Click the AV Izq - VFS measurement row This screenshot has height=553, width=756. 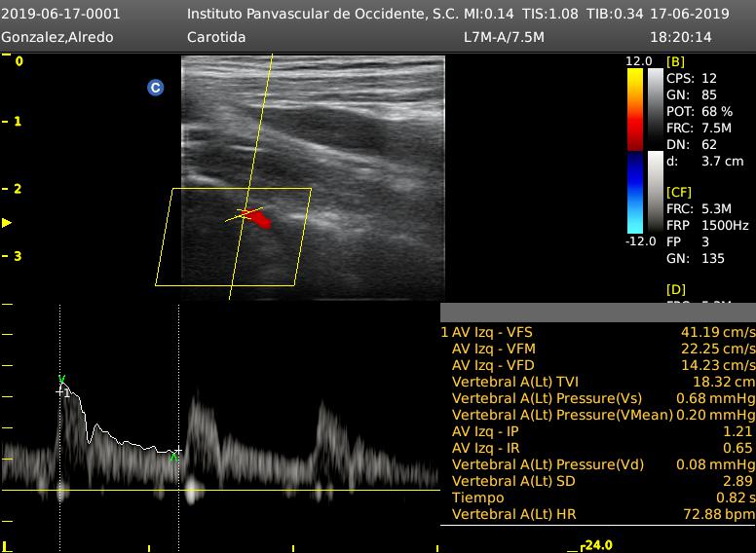click(x=598, y=332)
